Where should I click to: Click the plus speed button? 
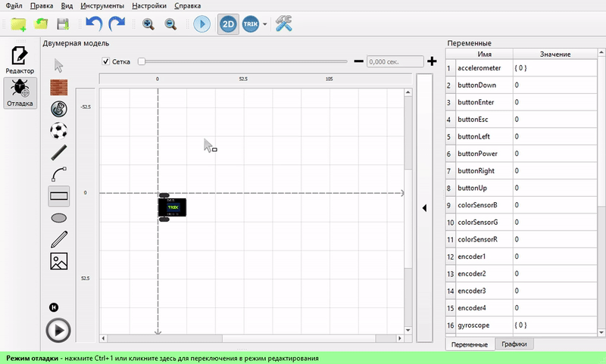[432, 61]
